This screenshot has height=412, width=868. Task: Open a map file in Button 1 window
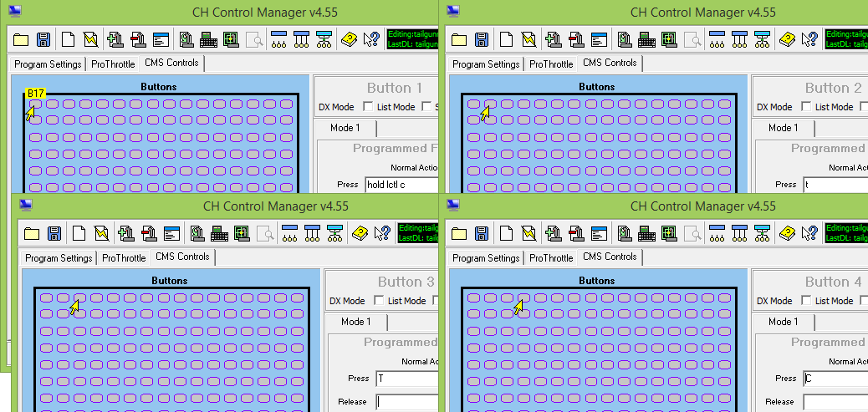[20, 39]
